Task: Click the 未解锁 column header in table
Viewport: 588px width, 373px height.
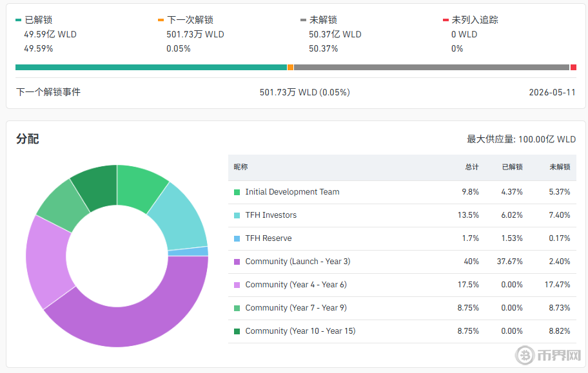Action: (x=560, y=167)
